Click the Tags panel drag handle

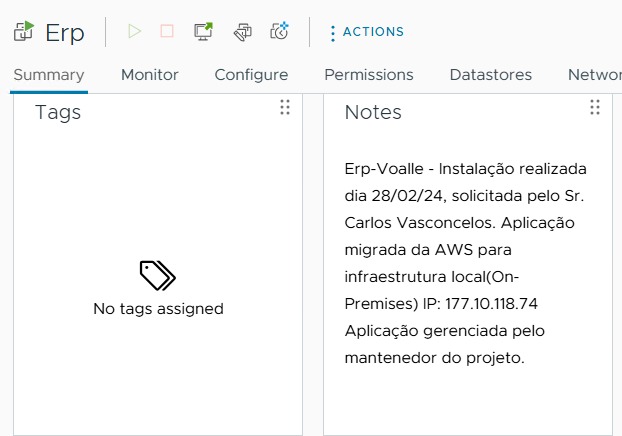[x=285, y=107]
